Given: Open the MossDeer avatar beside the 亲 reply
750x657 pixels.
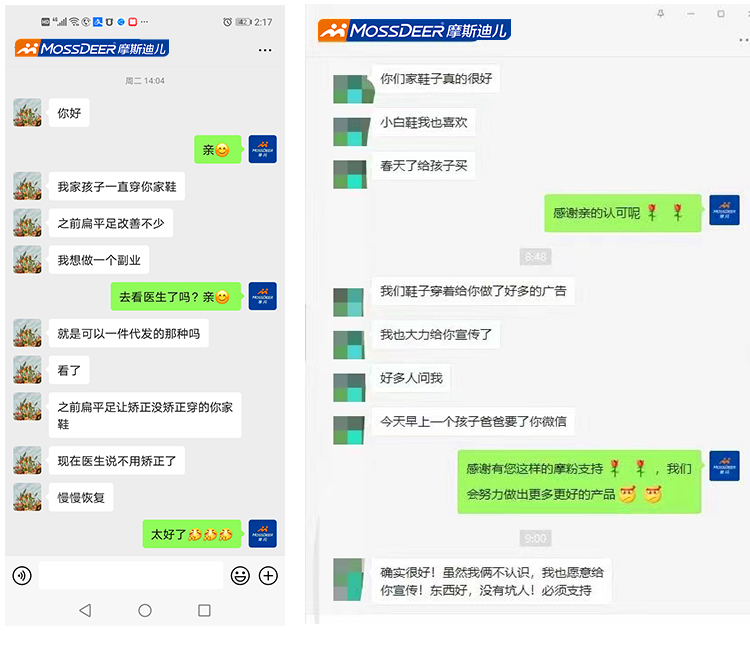Looking at the screenshot, I should tap(263, 149).
